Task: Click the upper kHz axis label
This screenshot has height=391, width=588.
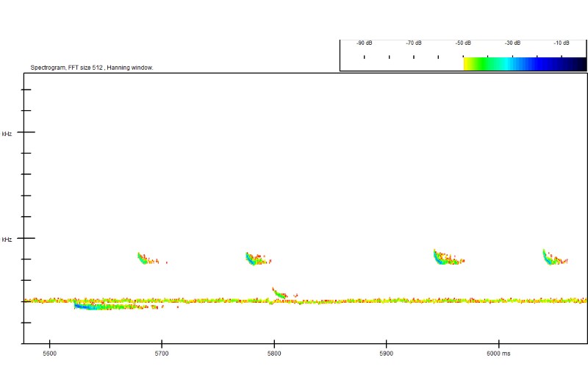Action: [x=7, y=134]
